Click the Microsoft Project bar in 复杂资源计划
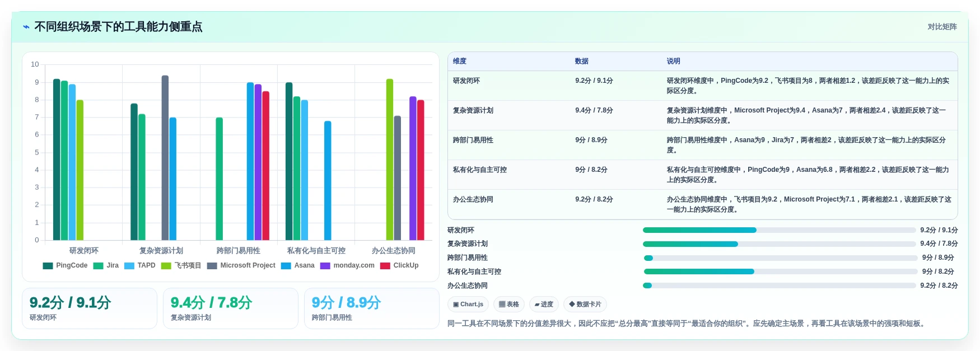 pos(165,158)
